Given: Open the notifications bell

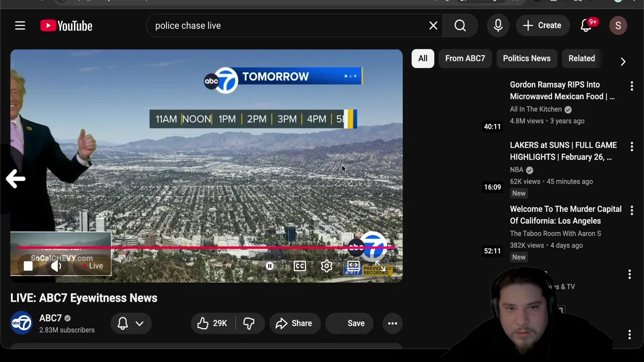Looking at the screenshot, I should pyautogui.click(x=587, y=26).
